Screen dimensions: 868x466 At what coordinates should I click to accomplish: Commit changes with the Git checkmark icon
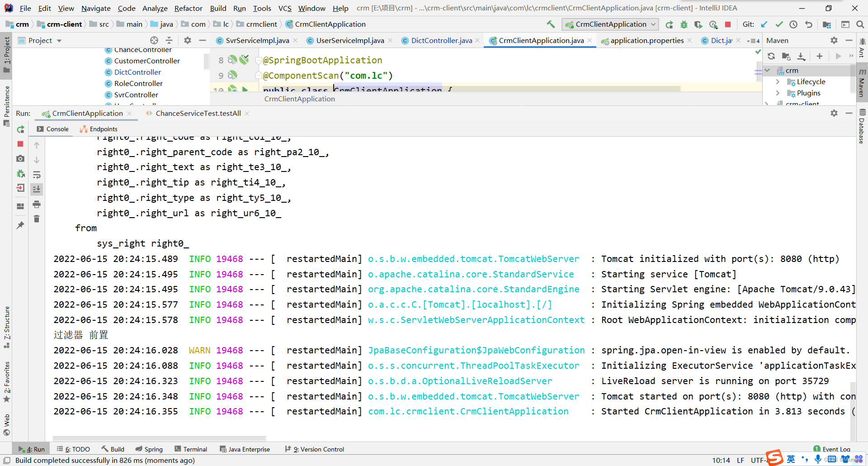pos(779,24)
